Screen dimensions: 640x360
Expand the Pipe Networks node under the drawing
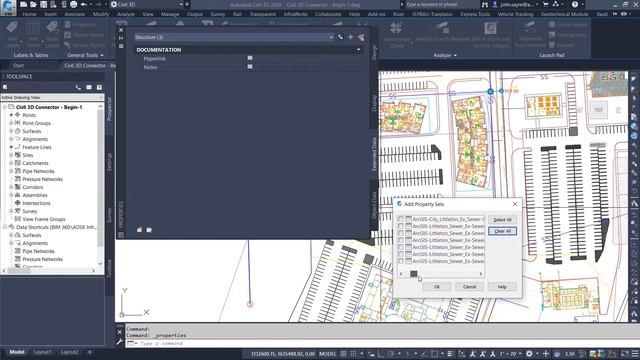[x=11, y=171]
